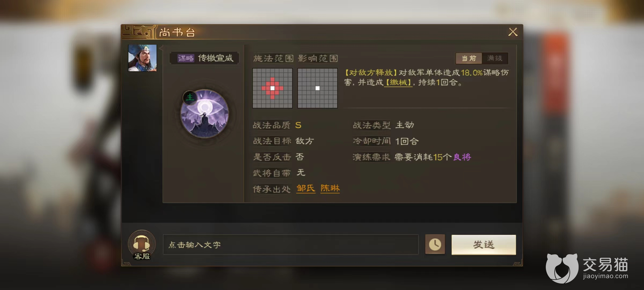Image resolution: width=644 pixels, height=290 pixels.
Task: Open inheritance source 陈琳
Action: 330,188
